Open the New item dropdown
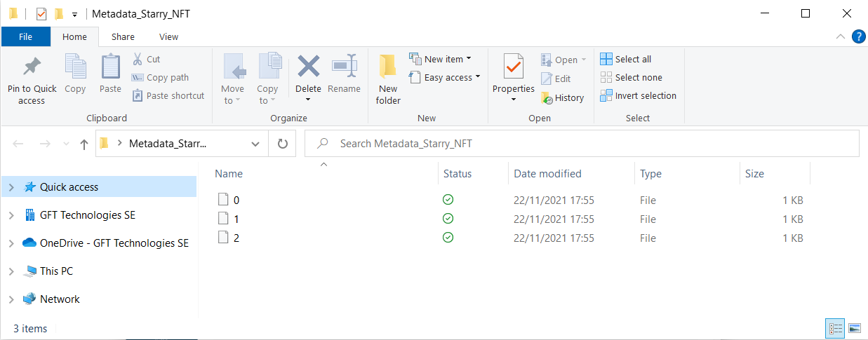Viewport: 868px width, 340px height. (440, 59)
